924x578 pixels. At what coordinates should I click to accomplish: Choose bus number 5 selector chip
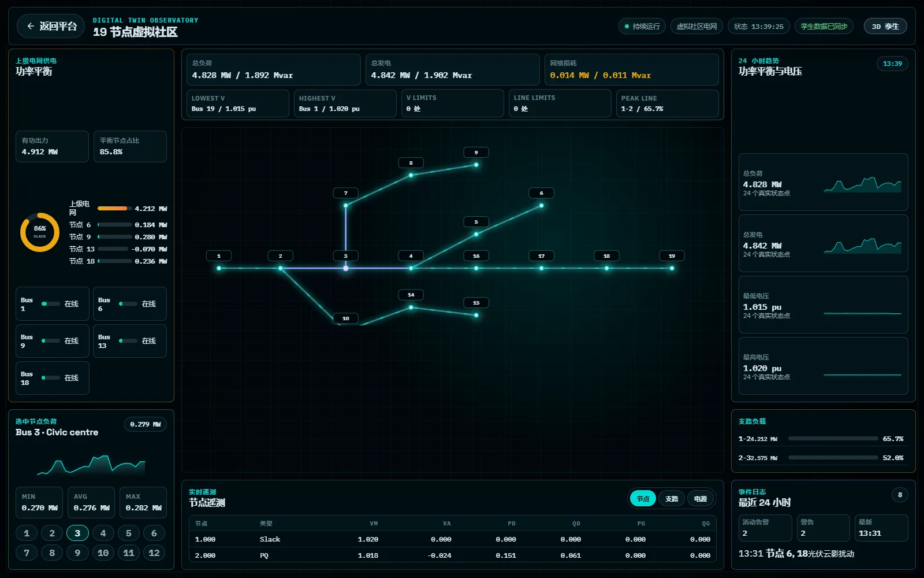[128, 533]
